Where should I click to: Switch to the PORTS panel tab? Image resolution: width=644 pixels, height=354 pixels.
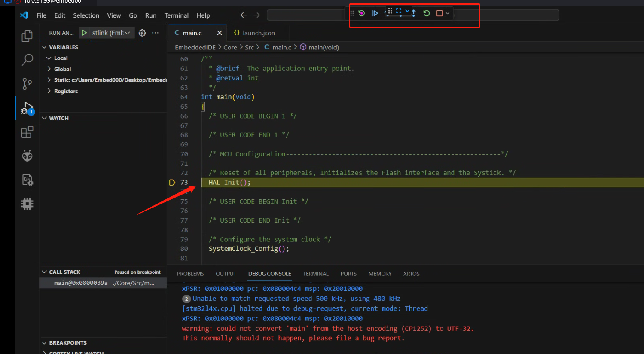[348, 274]
